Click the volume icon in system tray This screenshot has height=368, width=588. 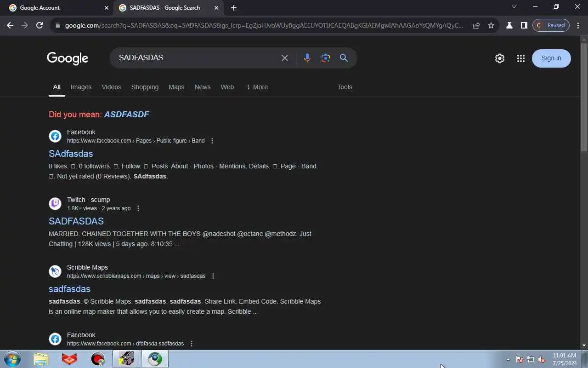pyautogui.click(x=542, y=359)
